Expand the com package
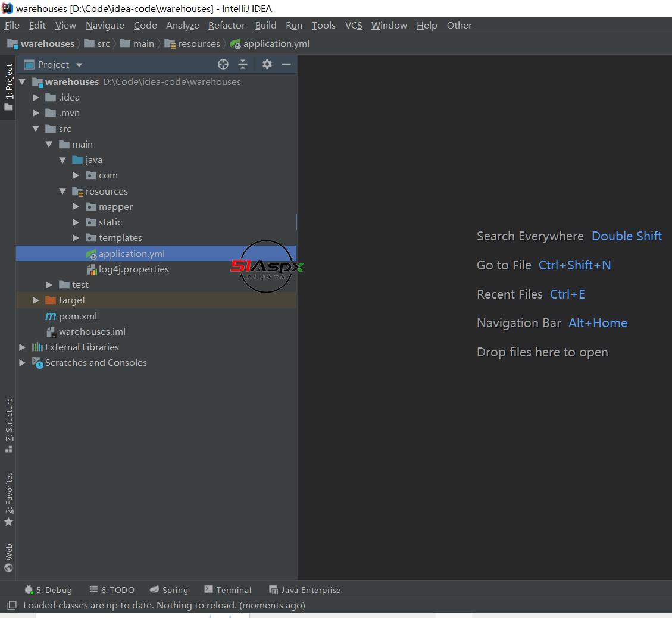The height and width of the screenshot is (618, 672). coord(76,175)
